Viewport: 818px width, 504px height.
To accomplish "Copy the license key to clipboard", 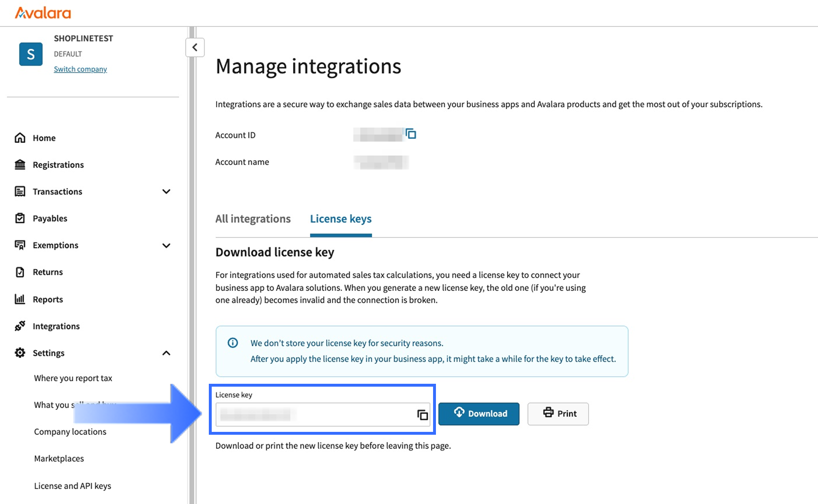I will click(x=422, y=415).
